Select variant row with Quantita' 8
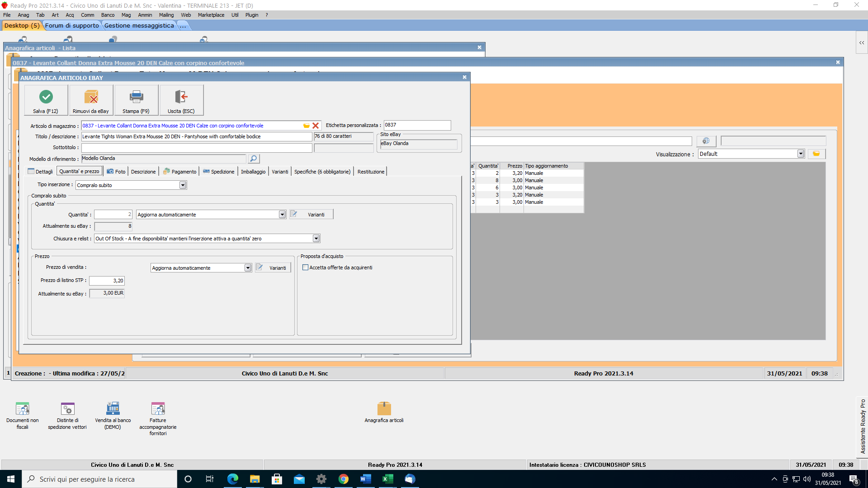868x488 pixels. tap(528, 180)
